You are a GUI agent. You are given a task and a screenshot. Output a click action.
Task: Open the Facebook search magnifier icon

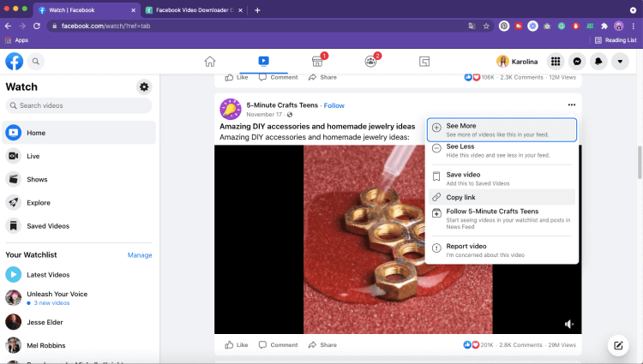(36, 62)
